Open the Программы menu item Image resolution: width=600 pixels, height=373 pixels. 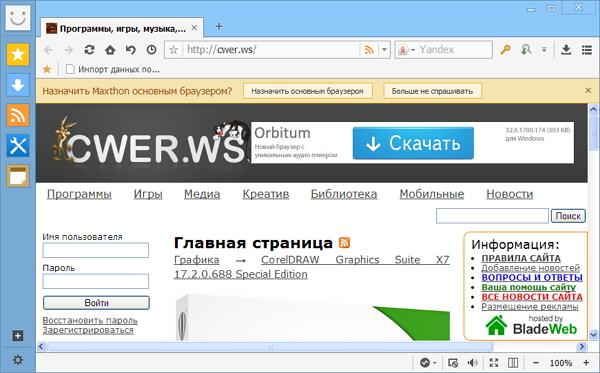click(x=79, y=194)
